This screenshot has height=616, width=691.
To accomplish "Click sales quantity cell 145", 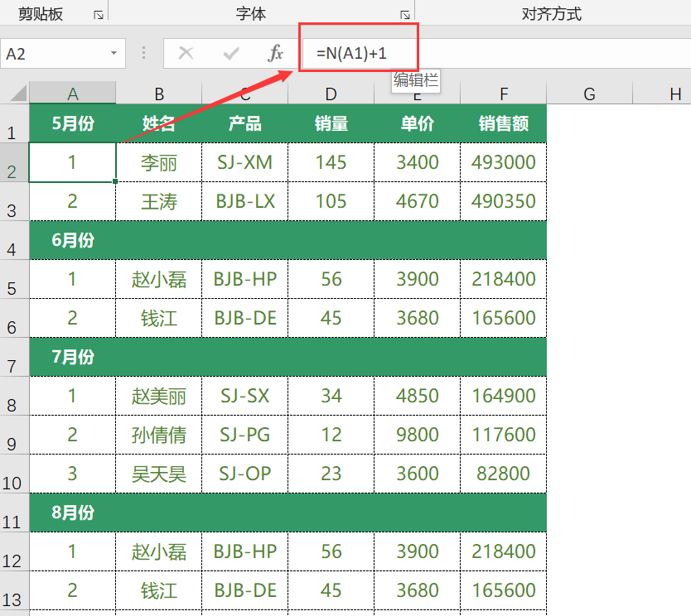I will tap(331, 162).
